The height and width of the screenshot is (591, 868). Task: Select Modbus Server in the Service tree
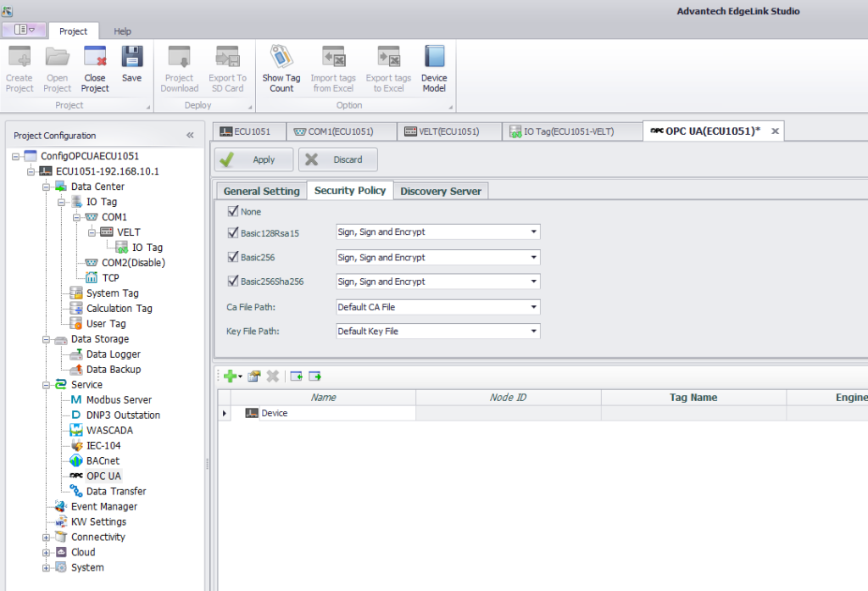119,400
